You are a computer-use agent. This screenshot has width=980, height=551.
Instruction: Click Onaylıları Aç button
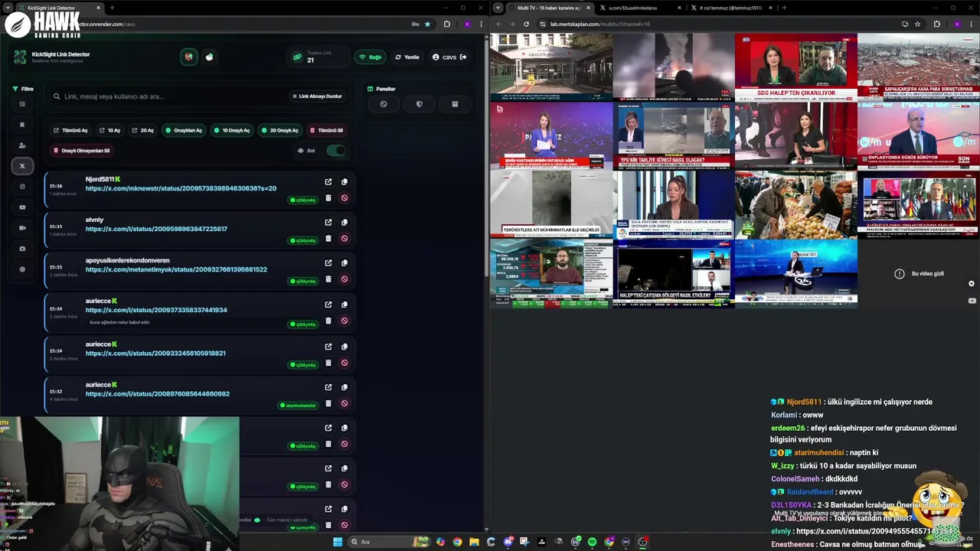tap(184, 130)
